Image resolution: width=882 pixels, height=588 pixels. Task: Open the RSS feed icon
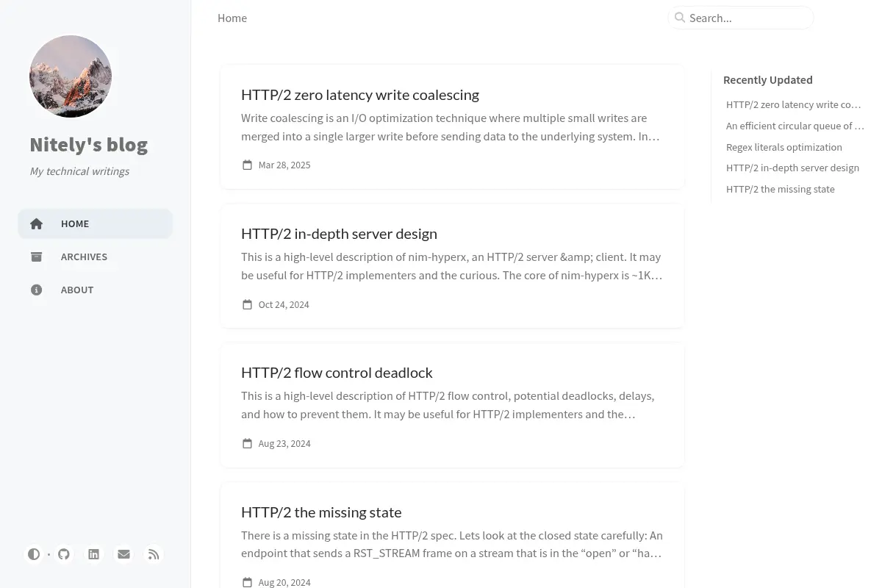point(154,554)
